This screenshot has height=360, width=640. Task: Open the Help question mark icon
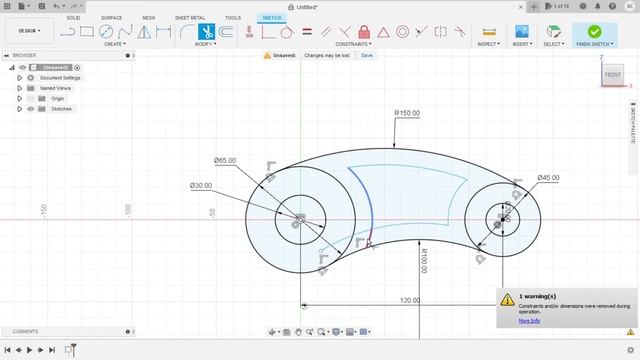click(x=612, y=6)
